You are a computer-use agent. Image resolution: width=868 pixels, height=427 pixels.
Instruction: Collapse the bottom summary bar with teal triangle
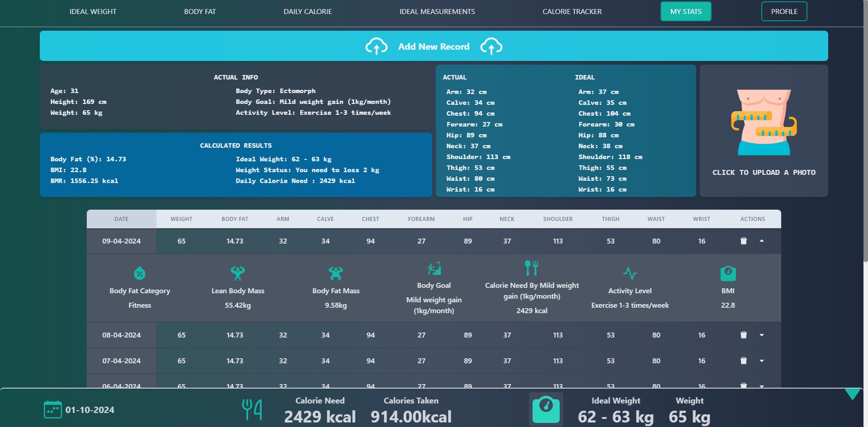click(x=853, y=394)
